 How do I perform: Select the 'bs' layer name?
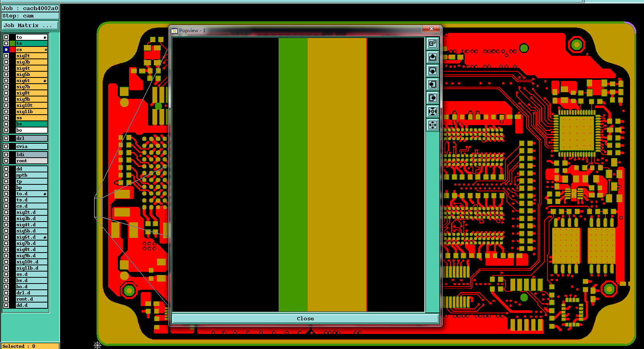coord(31,124)
